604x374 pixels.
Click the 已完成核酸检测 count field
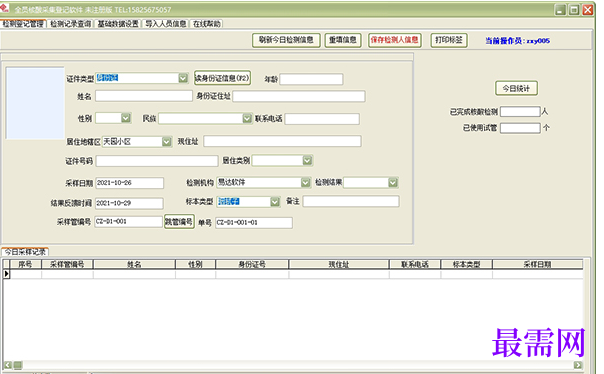pyautogui.click(x=520, y=112)
